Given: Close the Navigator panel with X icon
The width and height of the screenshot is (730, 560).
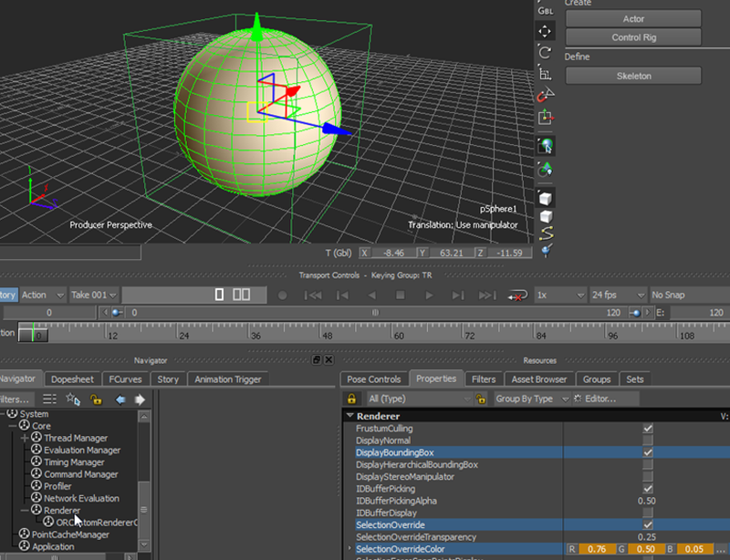Looking at the screenshot, I should (x=330, y=360).
